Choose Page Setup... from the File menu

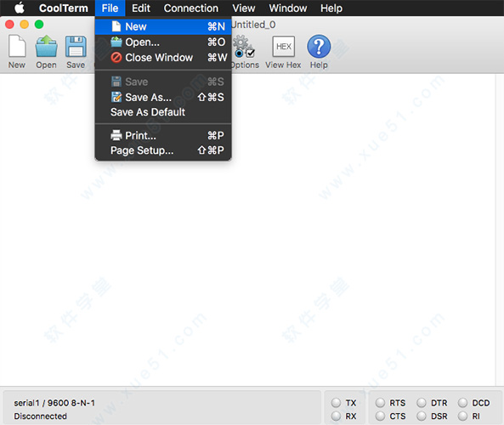point(163,150)
